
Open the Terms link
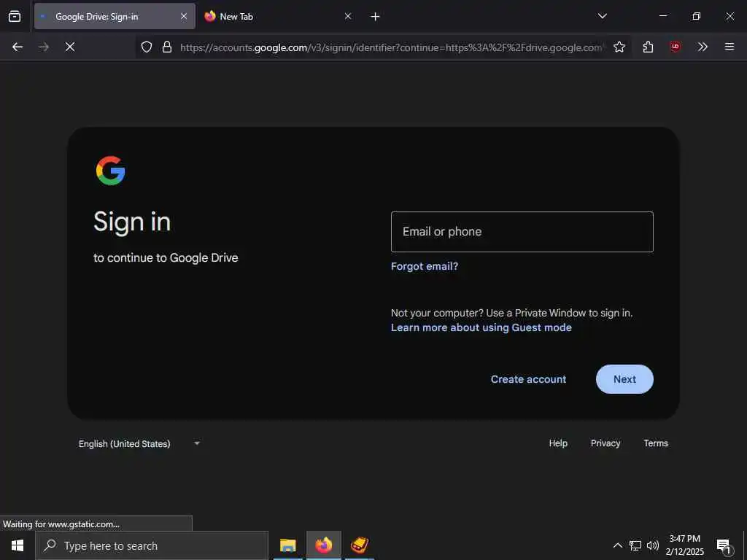[x=656, y=443]
